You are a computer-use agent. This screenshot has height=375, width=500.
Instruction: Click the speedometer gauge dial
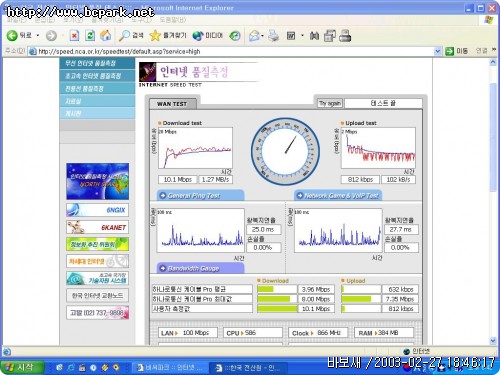(285, 152)
